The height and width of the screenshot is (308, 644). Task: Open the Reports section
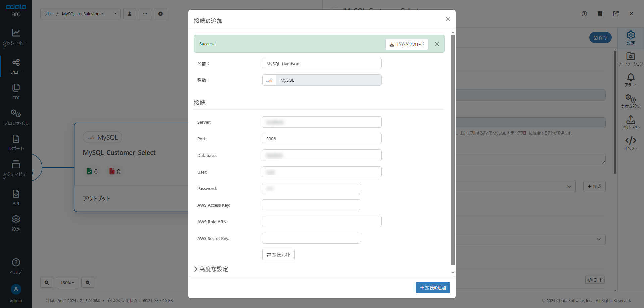tap(16, 143)
